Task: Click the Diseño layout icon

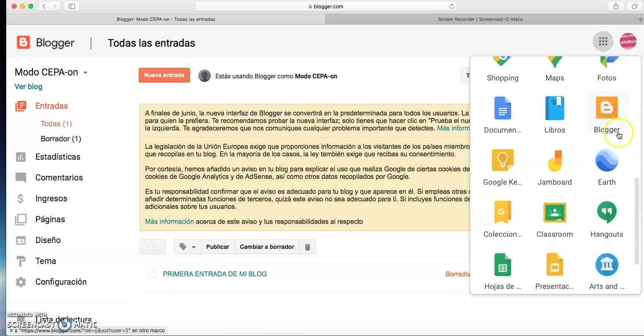Action: pos(21,240)
